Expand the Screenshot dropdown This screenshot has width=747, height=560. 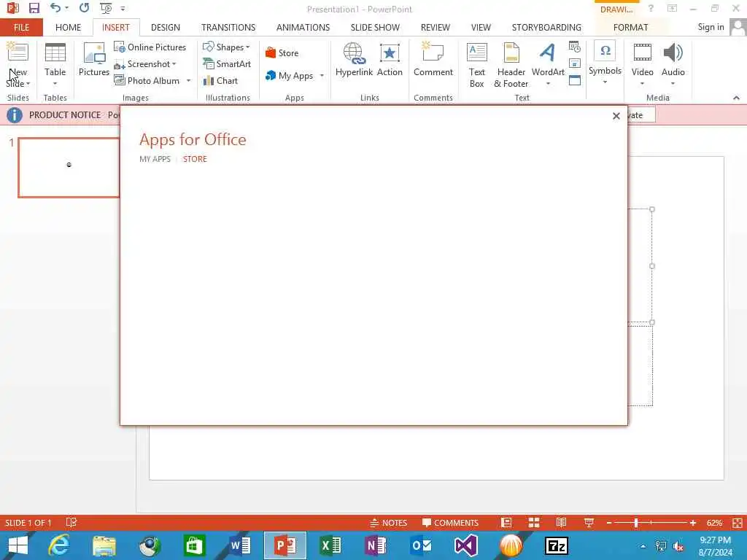174,64
